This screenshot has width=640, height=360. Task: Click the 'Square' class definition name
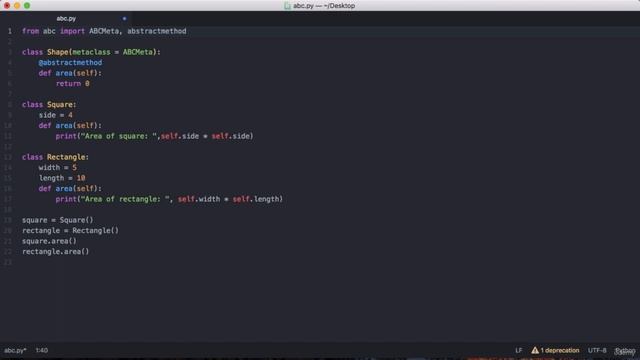tap(60, 104)
